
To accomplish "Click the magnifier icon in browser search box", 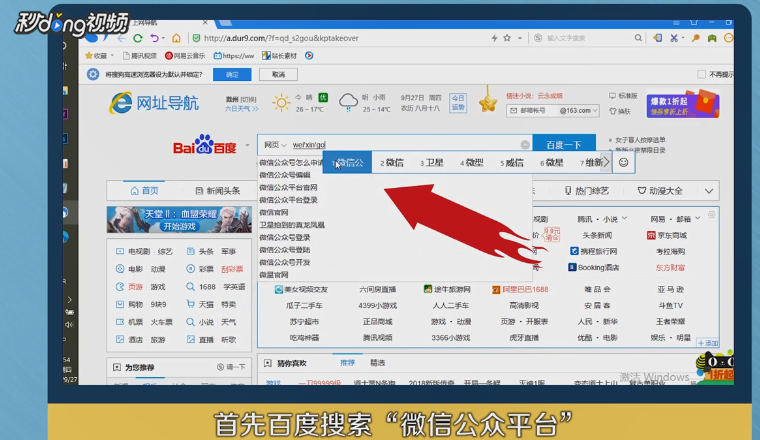I will tap(638, 38).
